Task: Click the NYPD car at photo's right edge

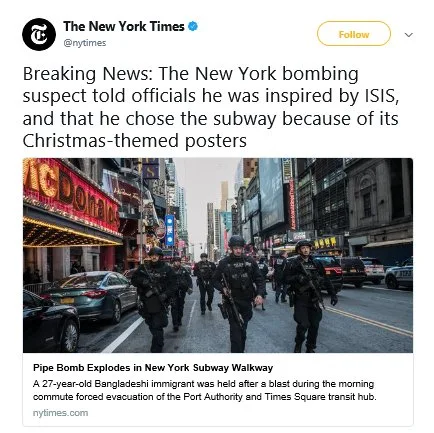Action: point(399,275)
